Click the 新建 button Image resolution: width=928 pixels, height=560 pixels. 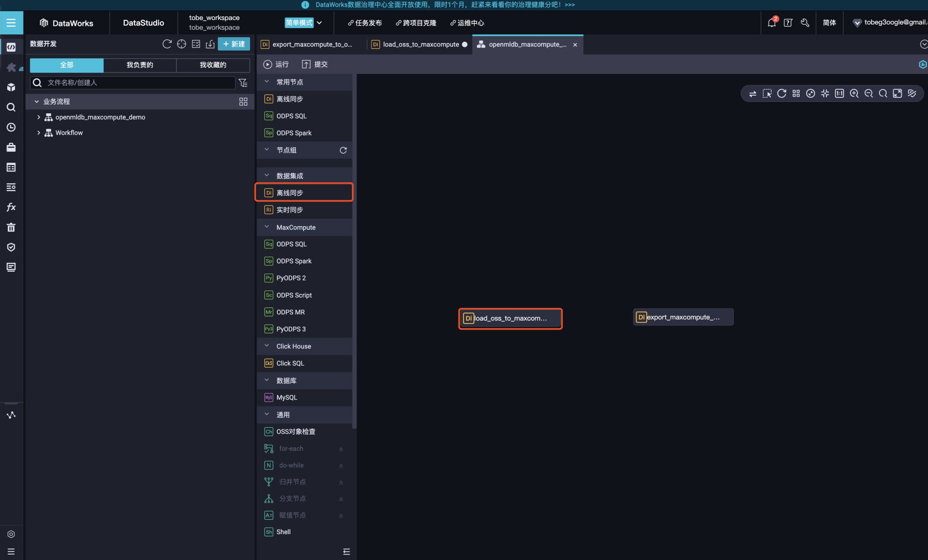[x=234, y=44]
